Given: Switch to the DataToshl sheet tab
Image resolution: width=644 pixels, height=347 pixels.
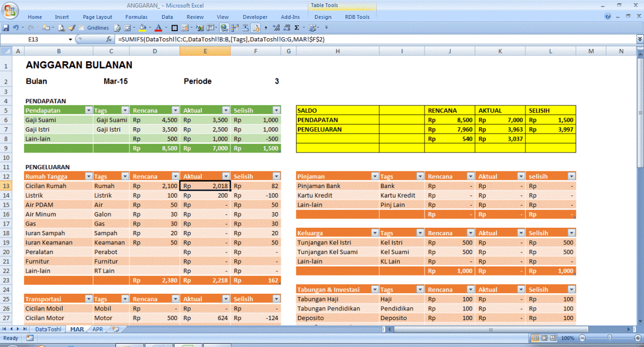Looking at the screenshot, I should point(48,329).
